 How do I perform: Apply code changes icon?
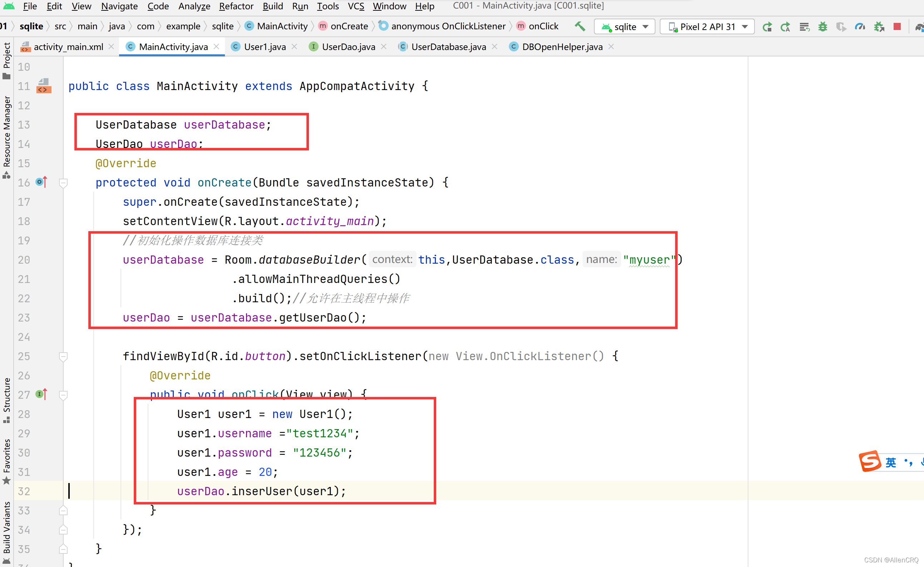[804, 27]
